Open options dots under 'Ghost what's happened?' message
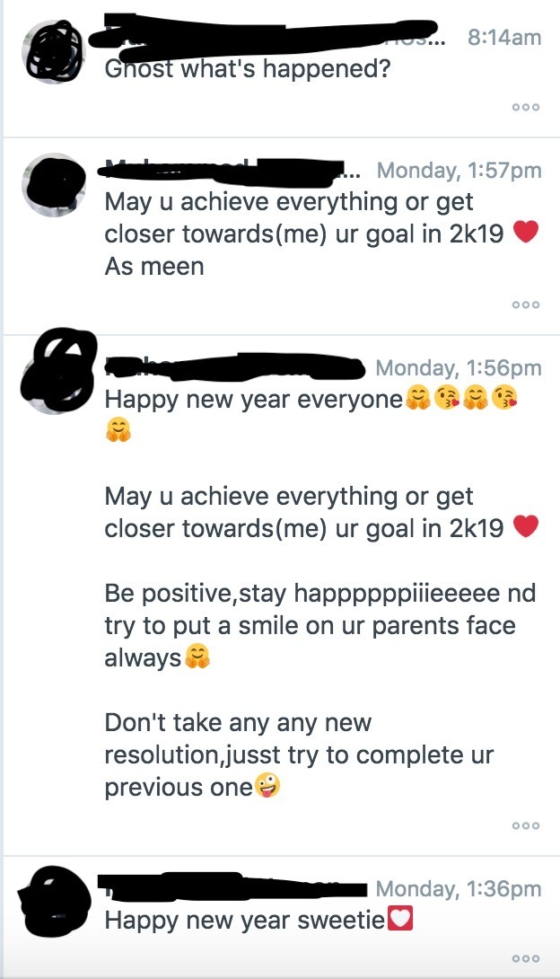The width and height of the screenshot is (560, 979). [526, 108]
